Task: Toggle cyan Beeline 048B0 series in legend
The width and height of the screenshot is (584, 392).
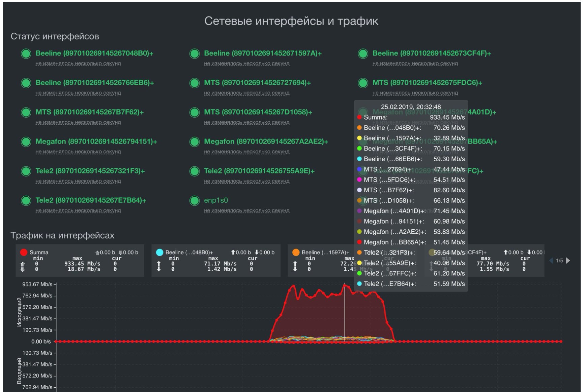Action: click(160, 252)
